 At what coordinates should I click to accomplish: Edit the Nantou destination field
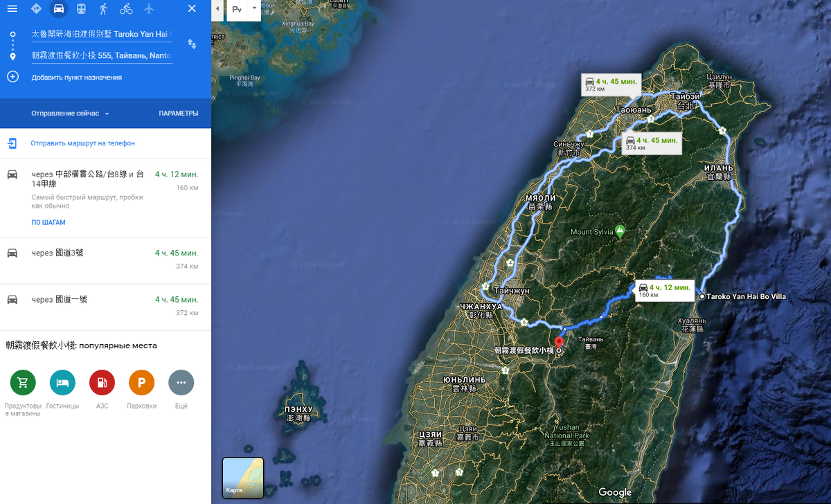(x=102, y=55)
